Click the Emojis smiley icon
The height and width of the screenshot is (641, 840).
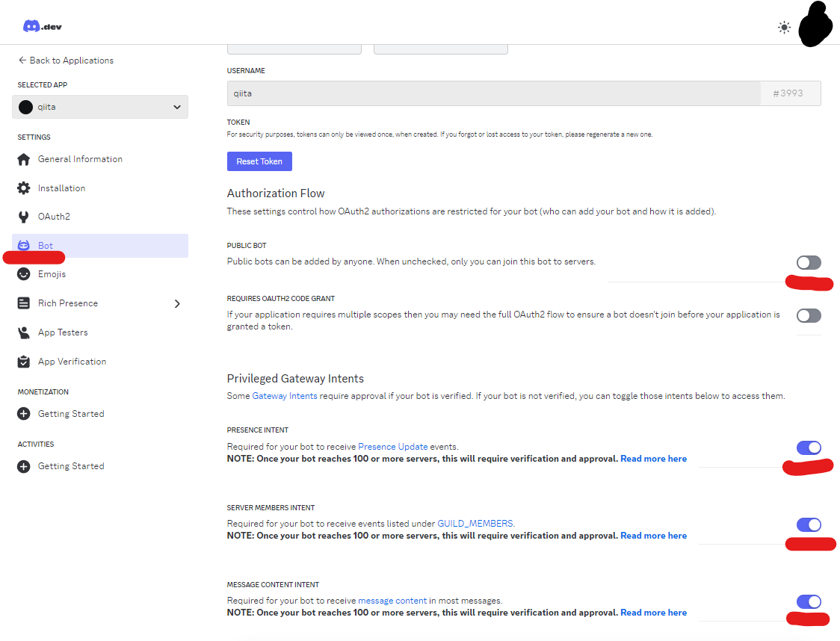[x=24, y=274]
